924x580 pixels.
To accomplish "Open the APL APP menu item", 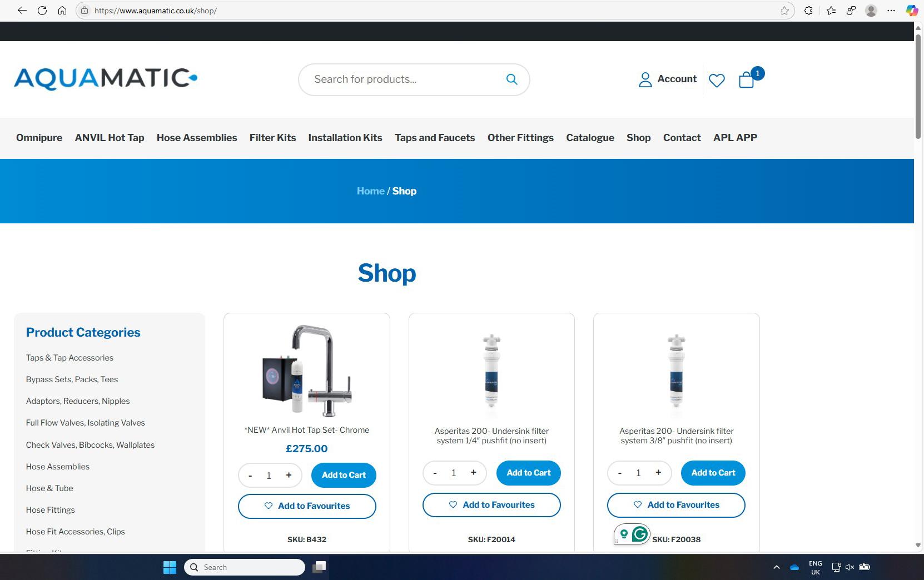I will (x=735, y=138).
